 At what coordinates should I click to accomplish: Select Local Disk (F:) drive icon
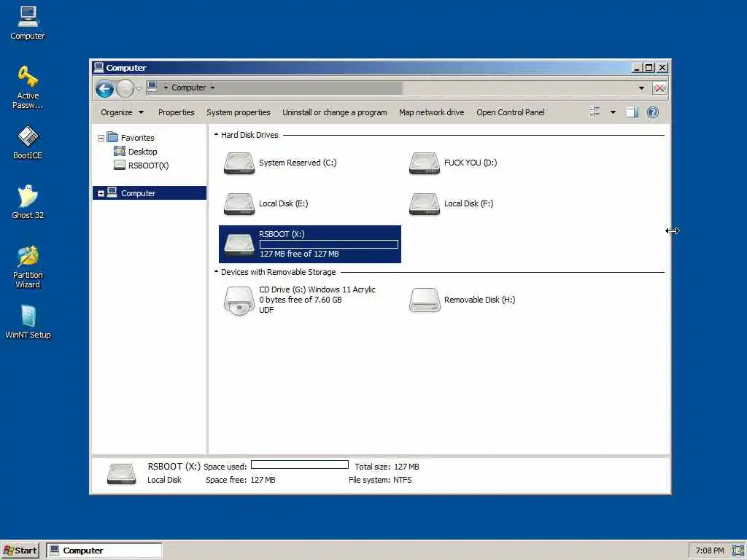click(x=424, y=204)
